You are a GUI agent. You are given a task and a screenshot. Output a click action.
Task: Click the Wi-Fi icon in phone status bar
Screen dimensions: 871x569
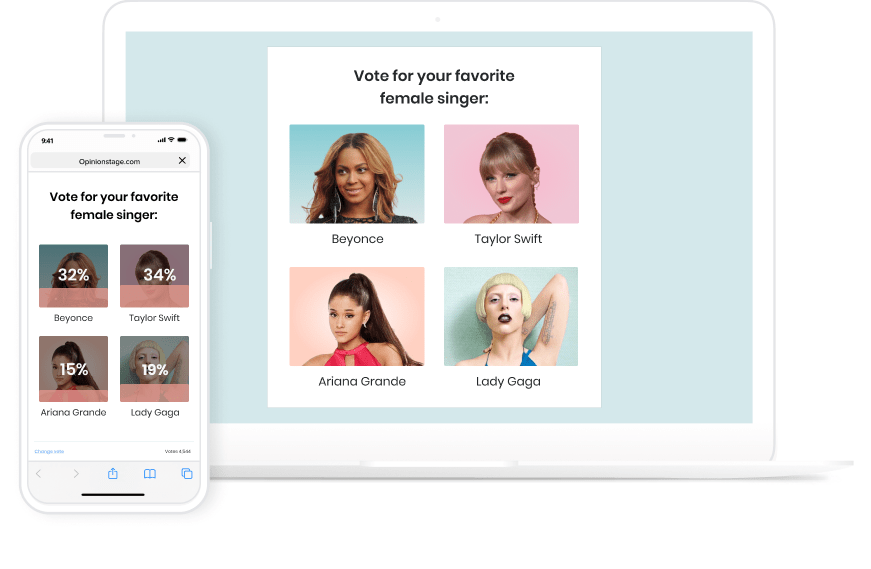pos(171,140)
